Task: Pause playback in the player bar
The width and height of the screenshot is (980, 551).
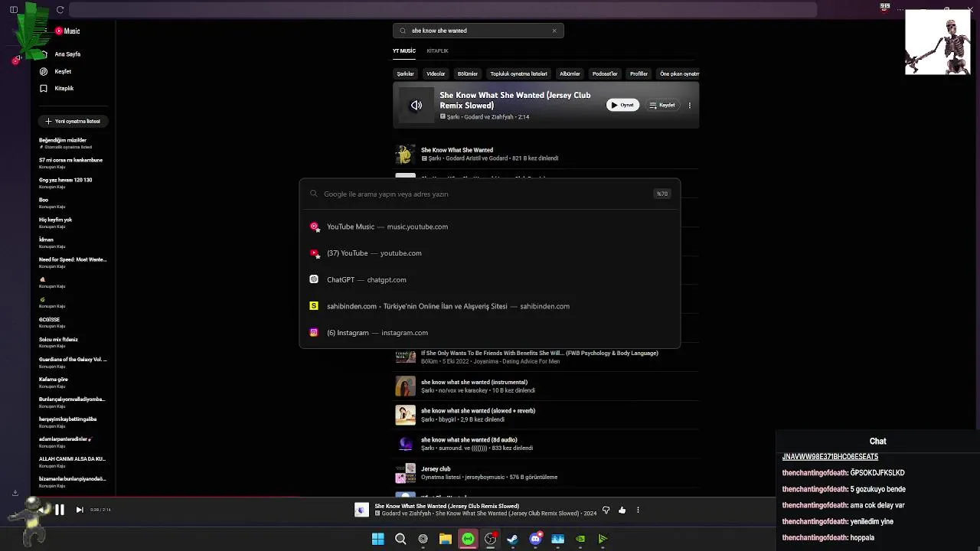Action: click(59, 510)
